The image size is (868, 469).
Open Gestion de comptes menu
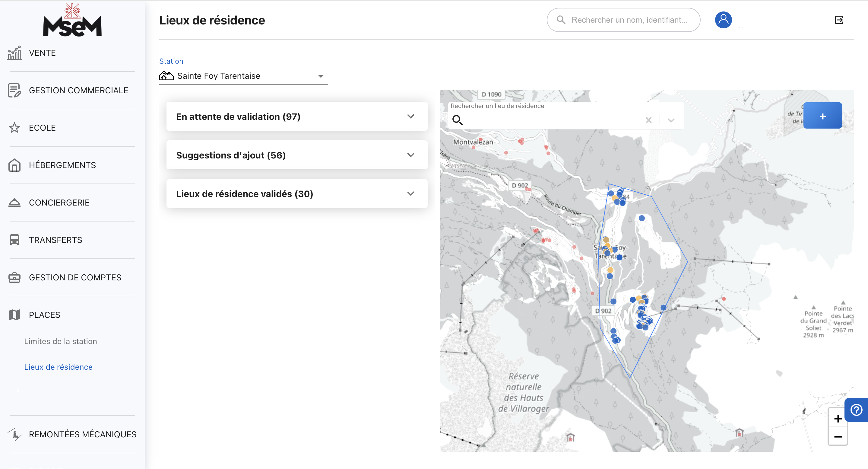click(x=75, y=277)
